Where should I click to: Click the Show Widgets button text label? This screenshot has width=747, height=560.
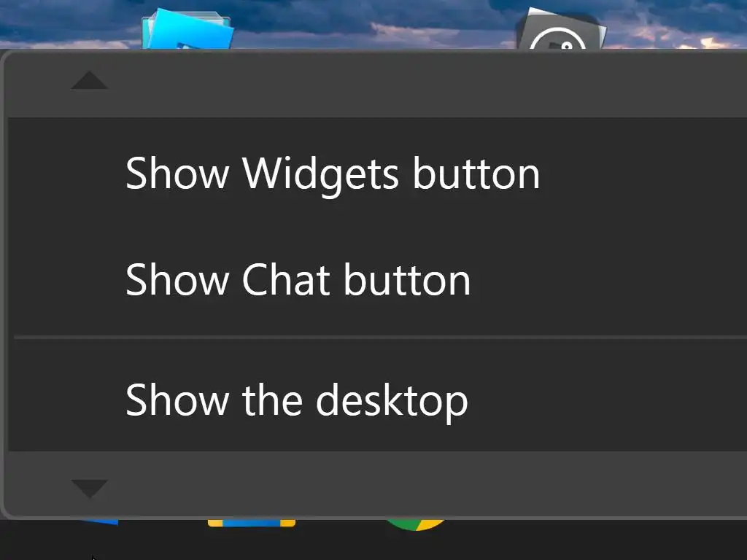click(333, 174)
